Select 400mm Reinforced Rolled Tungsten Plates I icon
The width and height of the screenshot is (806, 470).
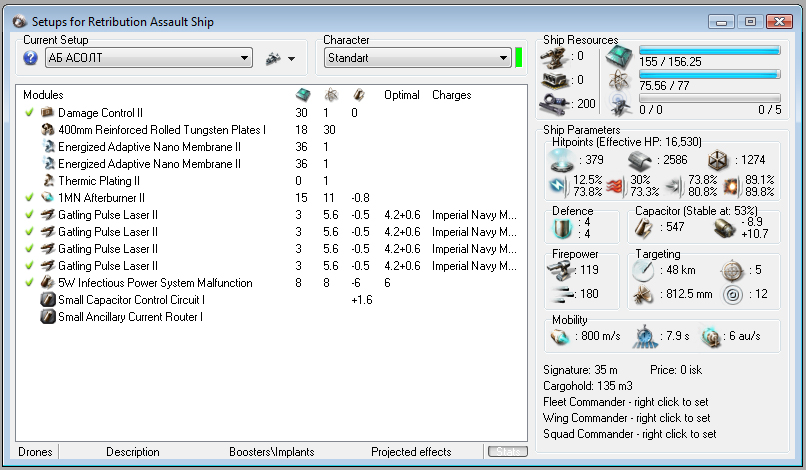pyautogui.click(x=47, y=129)
